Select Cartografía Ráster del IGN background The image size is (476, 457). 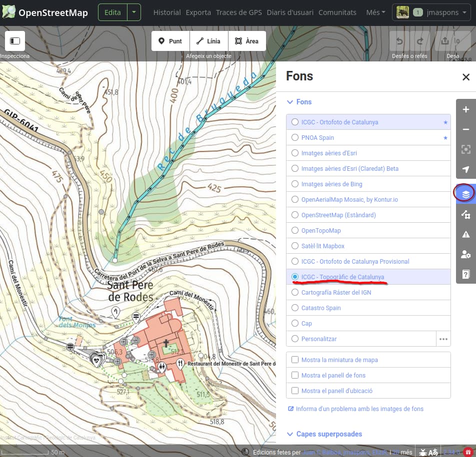tap(368, 292)
